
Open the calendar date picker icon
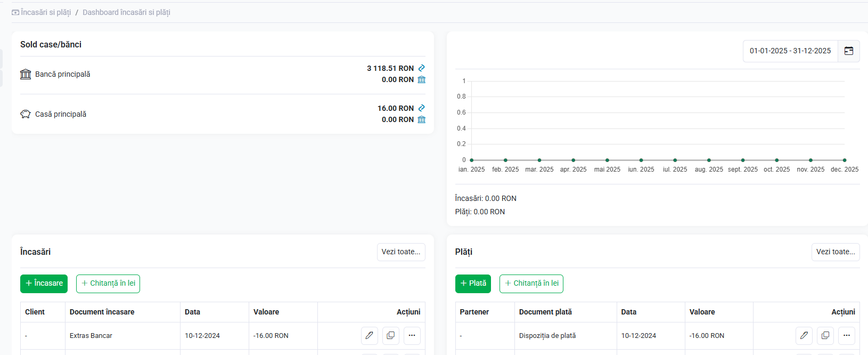[x=849, y=51]
